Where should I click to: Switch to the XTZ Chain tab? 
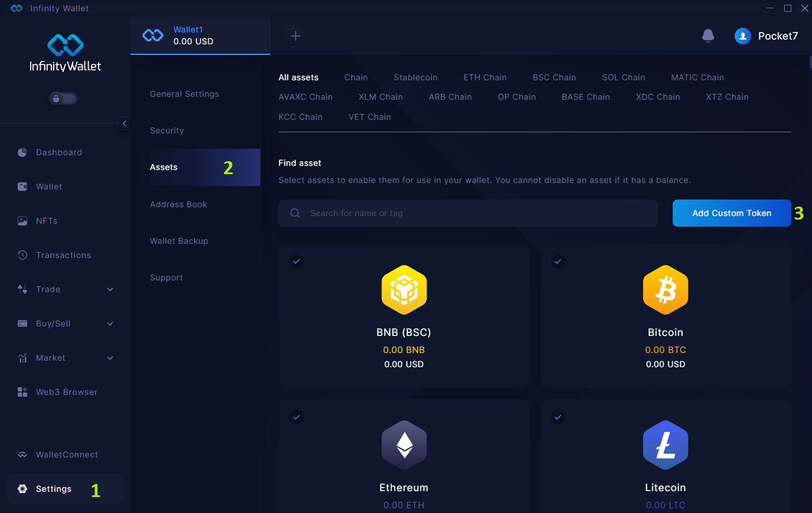[x=727, y=97]
